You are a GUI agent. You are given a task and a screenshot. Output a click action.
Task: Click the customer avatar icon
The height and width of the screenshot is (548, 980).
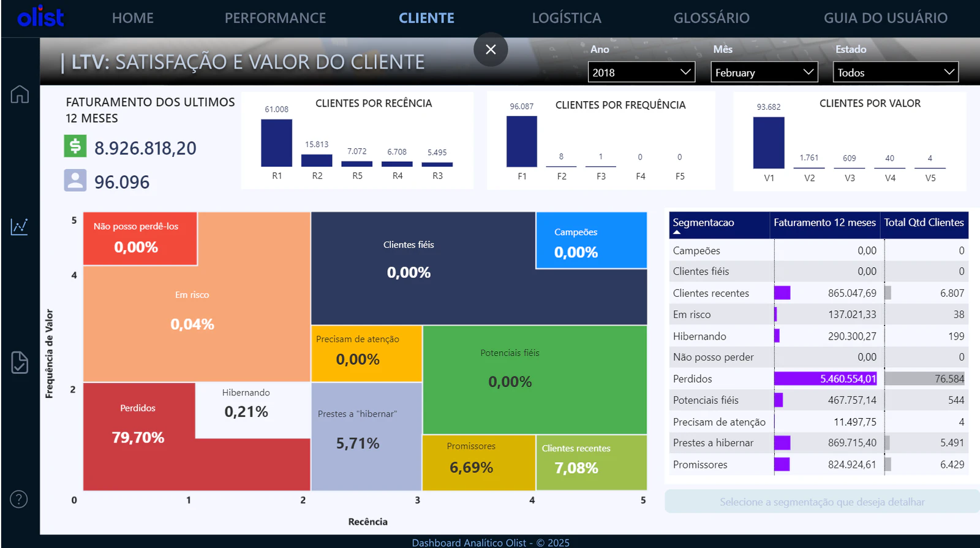click(75, 180)
